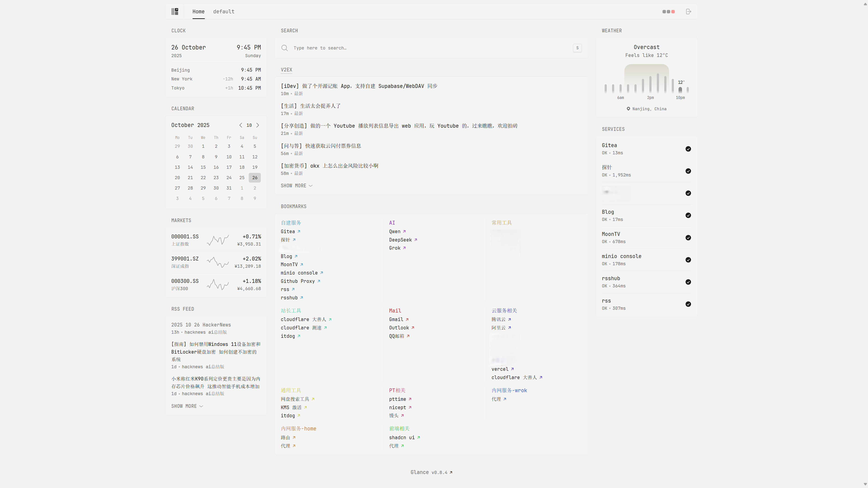Click Gitea service status checkmark
The image size is (868, 488).
point(688,149)
